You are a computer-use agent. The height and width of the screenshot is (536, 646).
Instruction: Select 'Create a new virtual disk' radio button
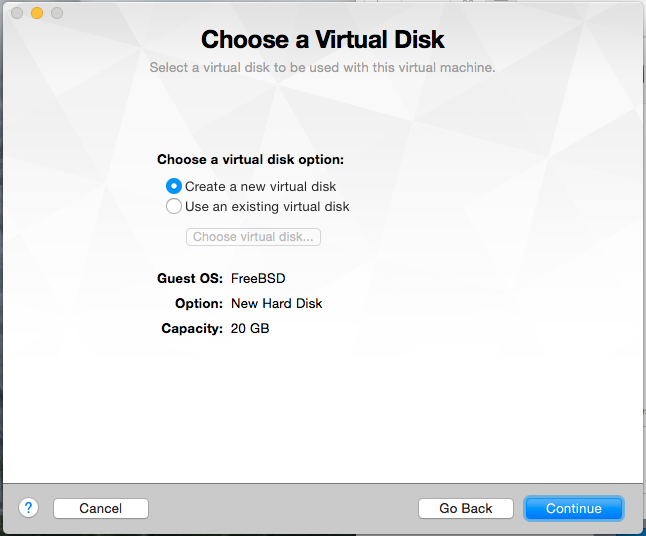click(174, 186)
